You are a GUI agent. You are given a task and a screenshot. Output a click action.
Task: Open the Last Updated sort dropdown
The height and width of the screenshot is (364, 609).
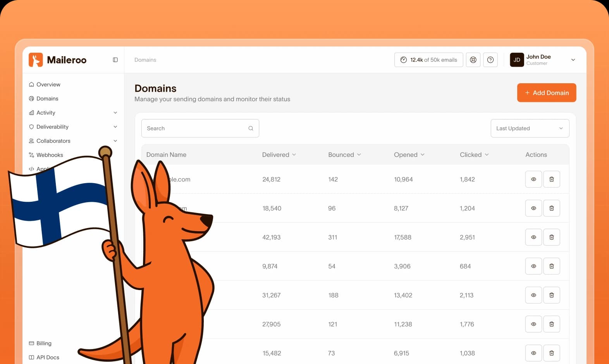click(x=530, y=128)
